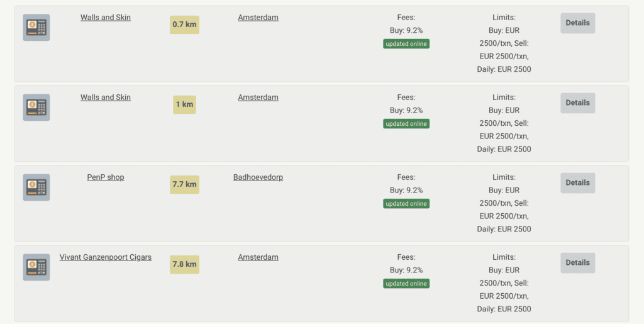Viewport: 644px width, 324px height.
Task: Show Details for Vivant Ganzenpoort Cigars
Action: pos(577,263)
